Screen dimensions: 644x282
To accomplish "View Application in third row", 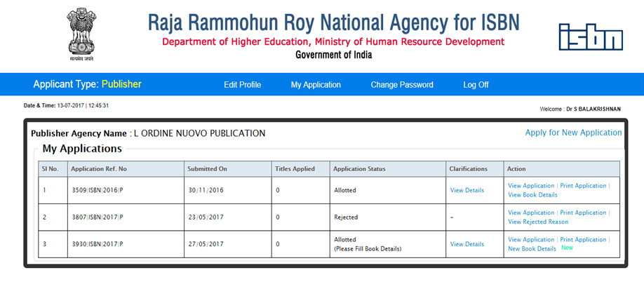I will click(x=531, y=240).
